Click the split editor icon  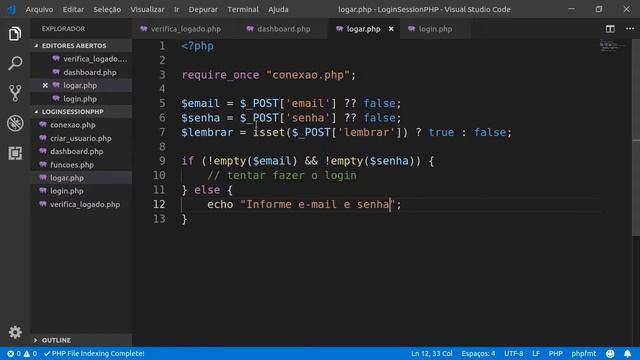[610, 29]
